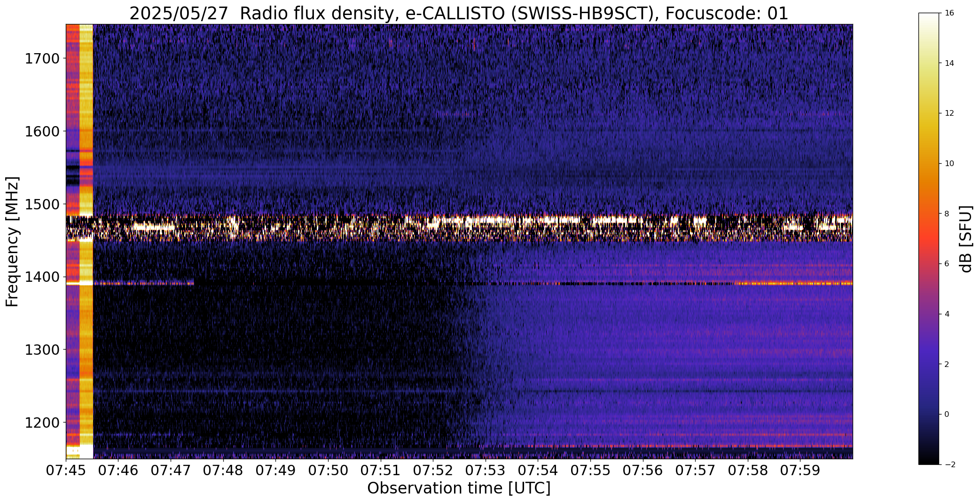Click the 07:46 time tick label
Image resolution: width=980 pixels, height=502 pixels.
[x=118, y=470]
